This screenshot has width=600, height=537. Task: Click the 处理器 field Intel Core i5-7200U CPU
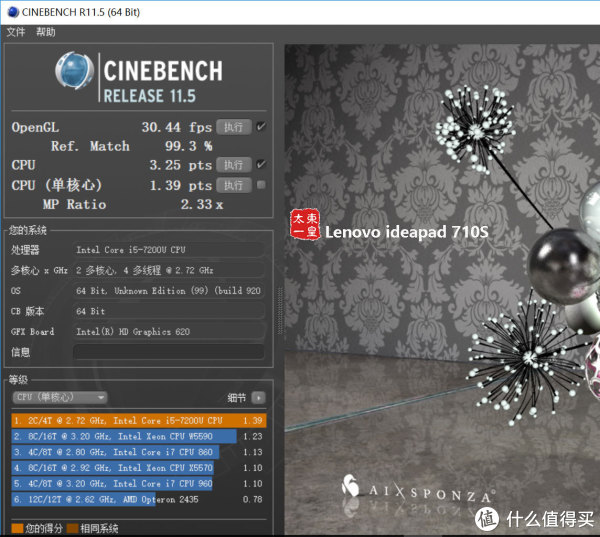tap(169, 250)
